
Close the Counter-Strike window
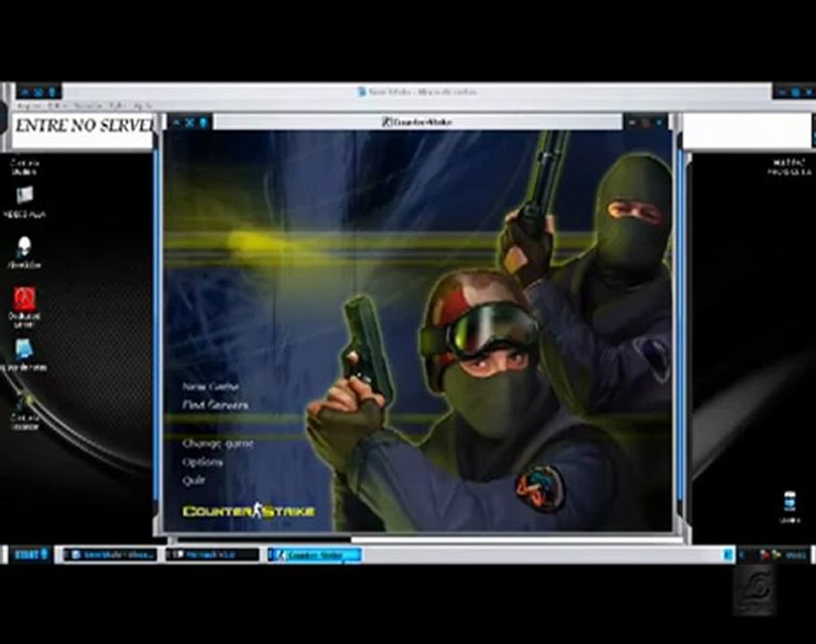coord(659,123)
